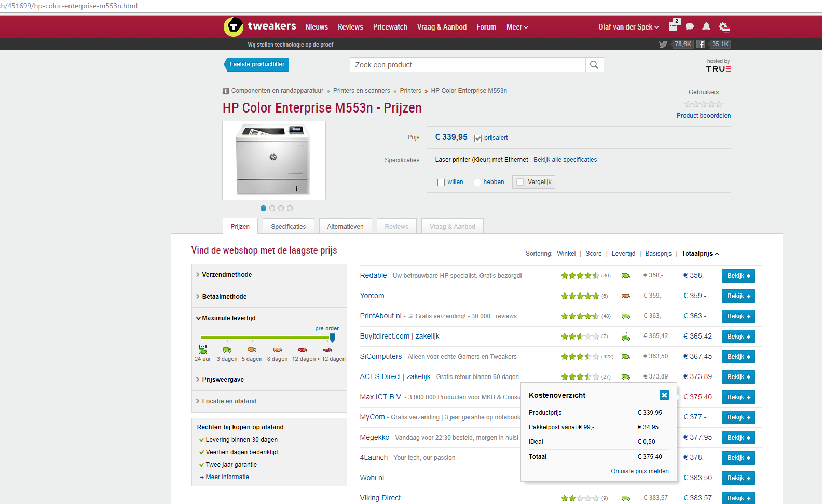The height and width of the screenshot is (504, 822).
Task: Switch to the Alternatieven tab
Action: (345, 227)
